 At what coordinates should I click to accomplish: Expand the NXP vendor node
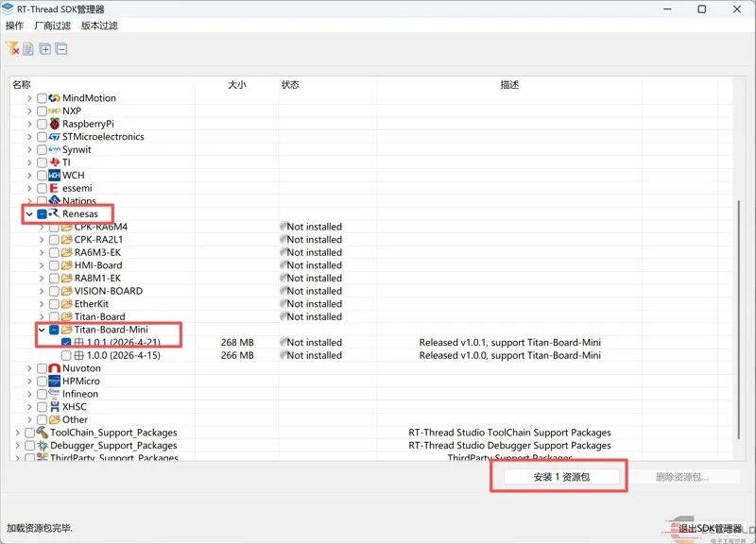(29, 110)
